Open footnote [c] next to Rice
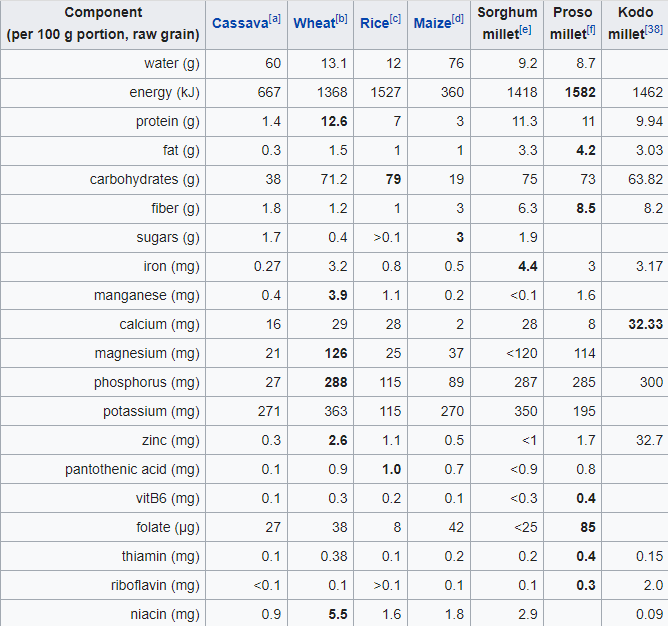This screenshot has height=626, width=668. tap(395, 19)
